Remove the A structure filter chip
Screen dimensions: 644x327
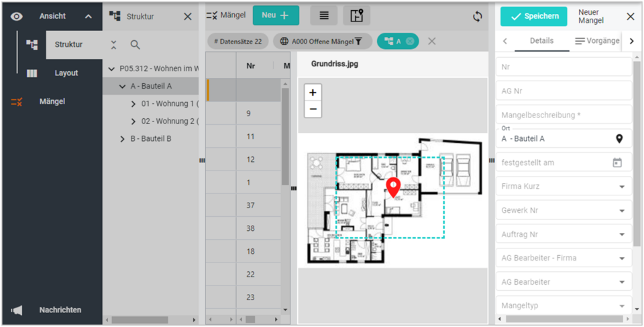(x=410, y=42)
